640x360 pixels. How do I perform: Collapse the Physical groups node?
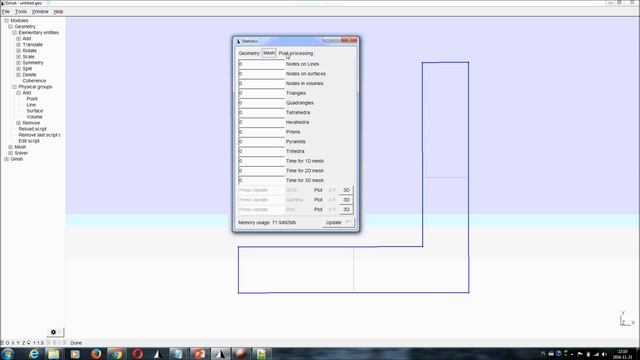[15, 87]
